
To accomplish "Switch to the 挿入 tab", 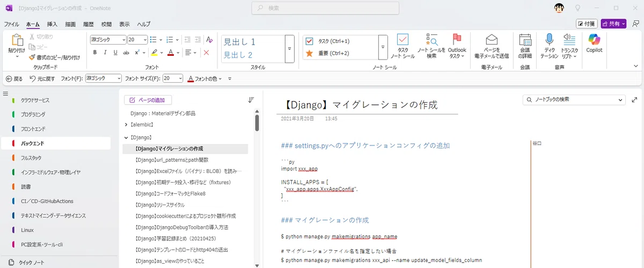I will [52, 24].
